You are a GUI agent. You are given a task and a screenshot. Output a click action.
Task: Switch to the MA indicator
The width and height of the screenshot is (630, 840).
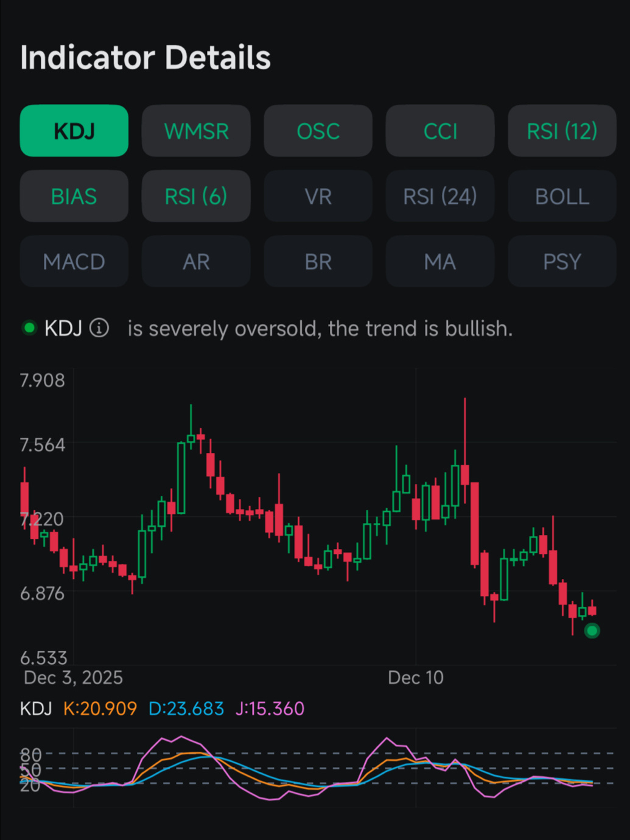click(440, 261)
